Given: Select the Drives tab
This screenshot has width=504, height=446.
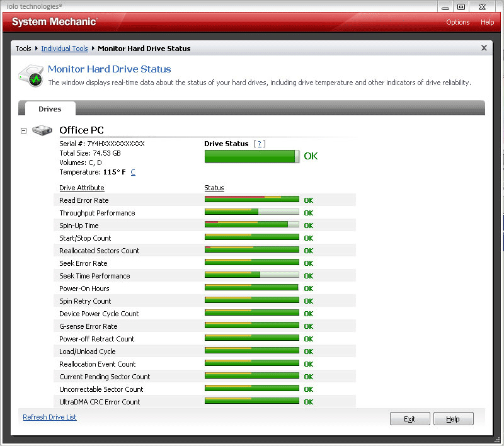Looking at the screenshot, I should coord(50,108).
